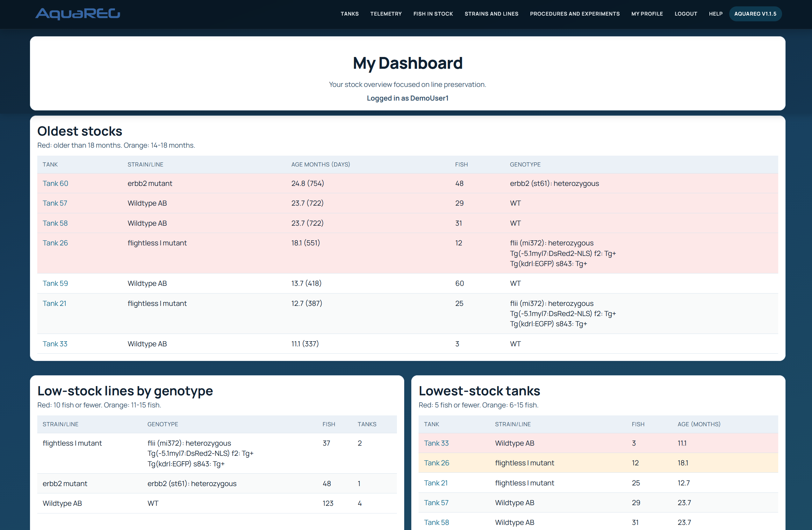Open Tank 21 in Lowest-stock tanks

tap(436, 483)
